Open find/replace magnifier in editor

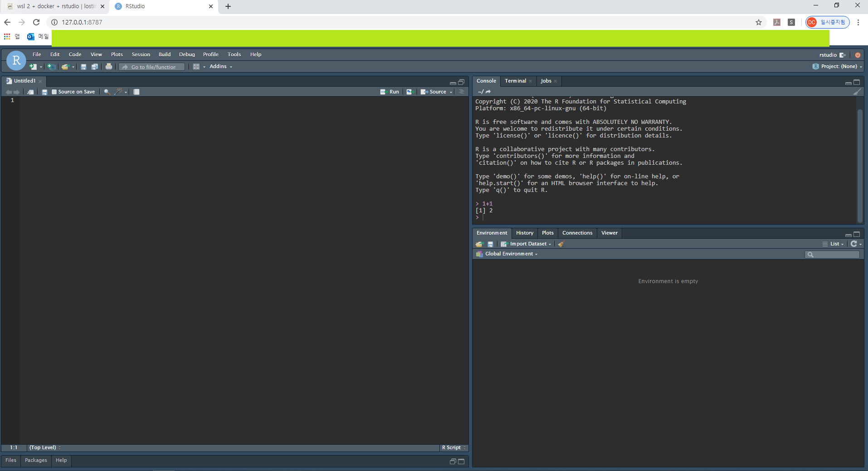coord(107,92)
